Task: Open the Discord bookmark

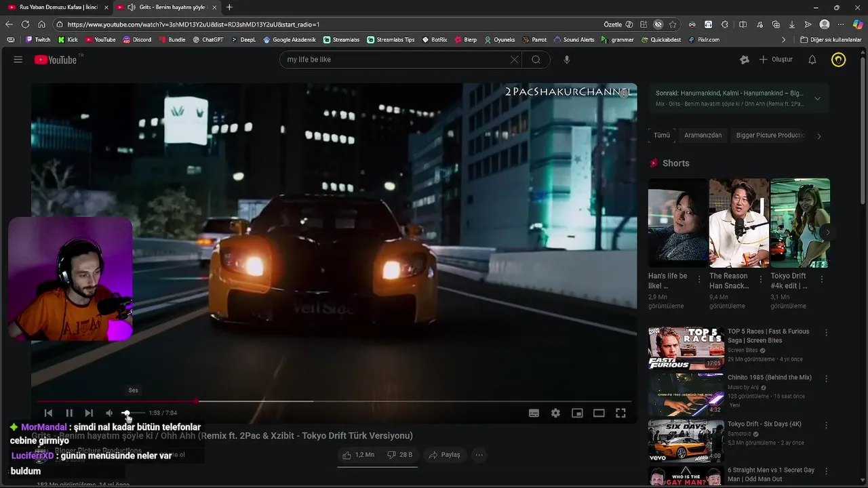Action: pyautogui.click(x=137, y=40)
